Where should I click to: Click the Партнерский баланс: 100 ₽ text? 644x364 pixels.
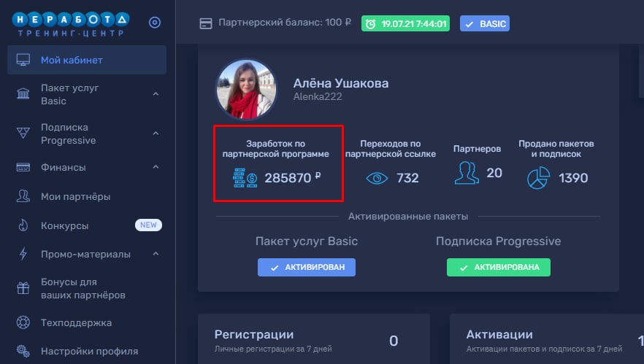point(285,22)
